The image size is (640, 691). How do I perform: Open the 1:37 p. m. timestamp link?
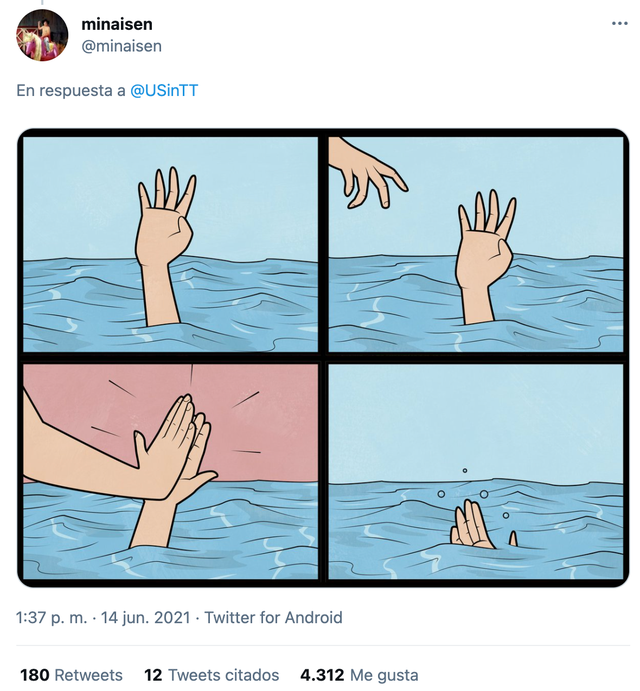[x=52, y=617]
